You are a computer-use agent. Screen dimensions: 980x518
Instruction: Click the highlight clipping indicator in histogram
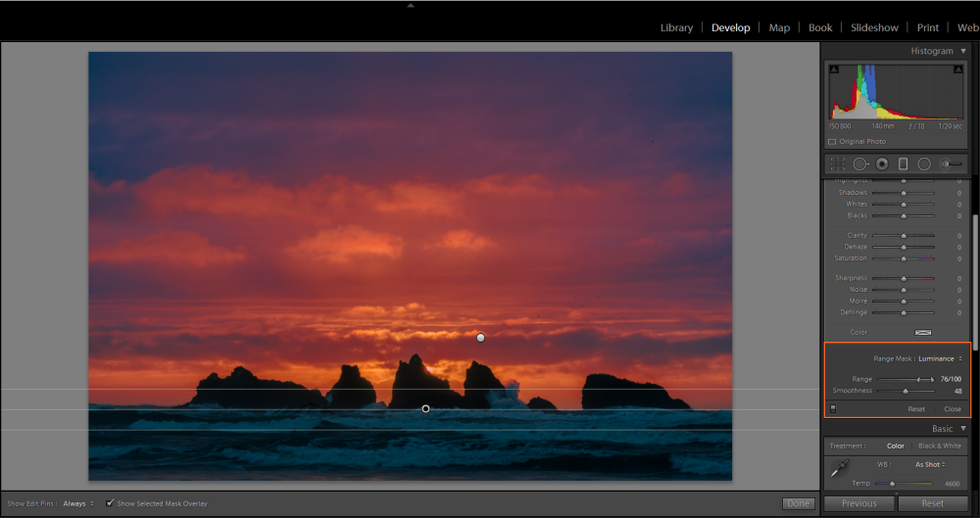pos(958,70)
